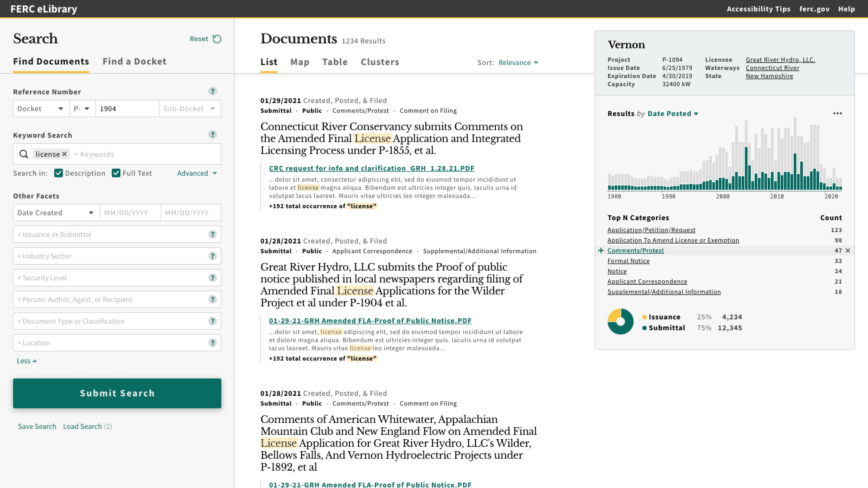Remove the license keyword chip
The height and width of the screenshot is (488, 868).
coord(64,154)
